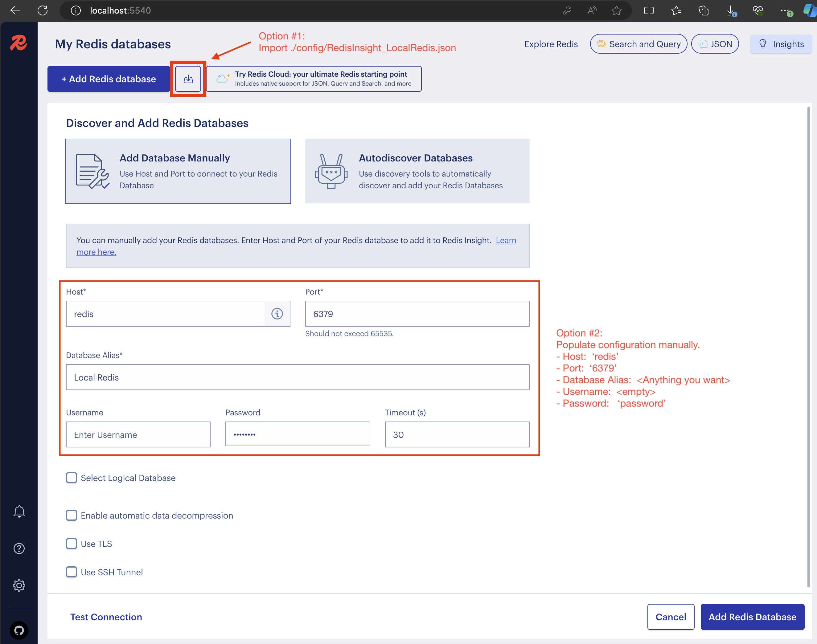
Task: Click the browser back arrow
Action: tap(15, 10)
